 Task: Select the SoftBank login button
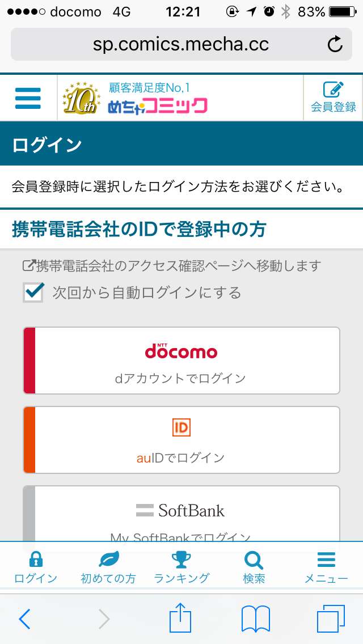181,513
